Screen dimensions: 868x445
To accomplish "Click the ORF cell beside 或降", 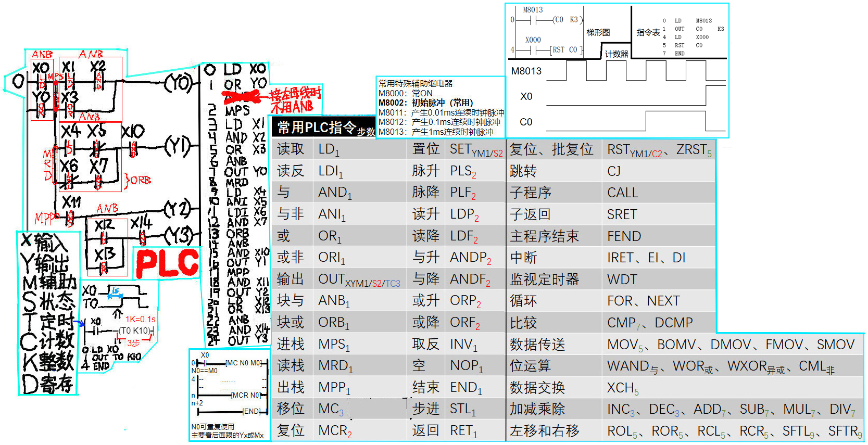I will tap(475, 323).
